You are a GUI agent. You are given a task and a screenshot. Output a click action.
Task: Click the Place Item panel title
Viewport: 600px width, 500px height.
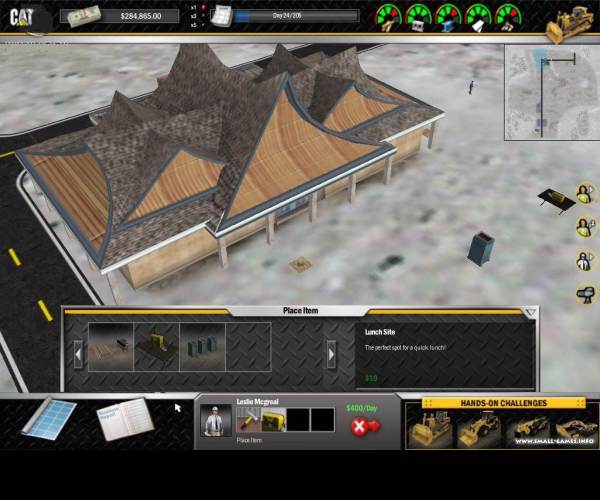tap(300, 311)
